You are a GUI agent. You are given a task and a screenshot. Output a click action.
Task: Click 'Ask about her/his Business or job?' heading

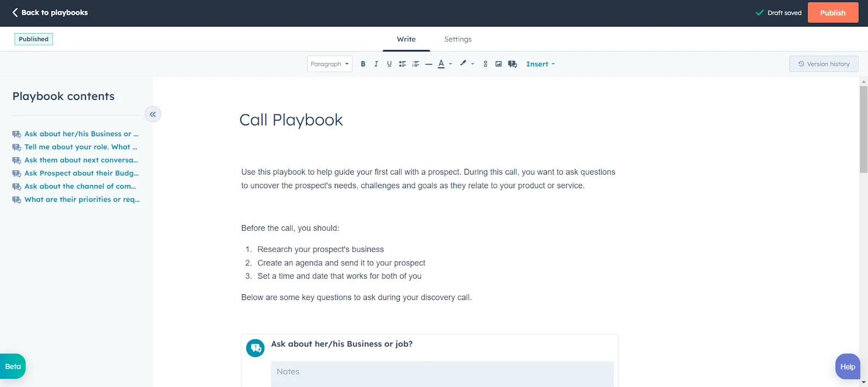coord(342,344)
